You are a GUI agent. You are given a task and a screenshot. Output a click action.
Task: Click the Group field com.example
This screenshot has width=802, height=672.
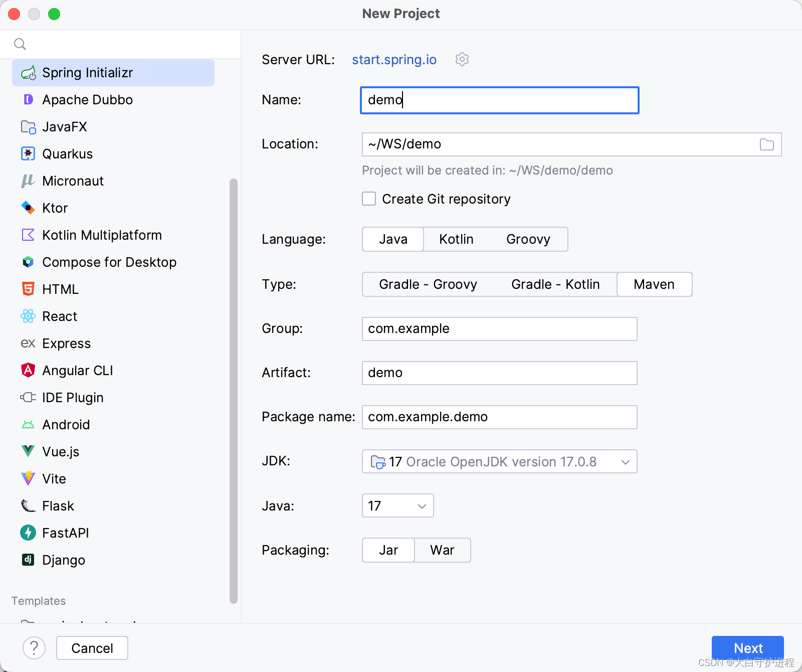pos(500,329)
